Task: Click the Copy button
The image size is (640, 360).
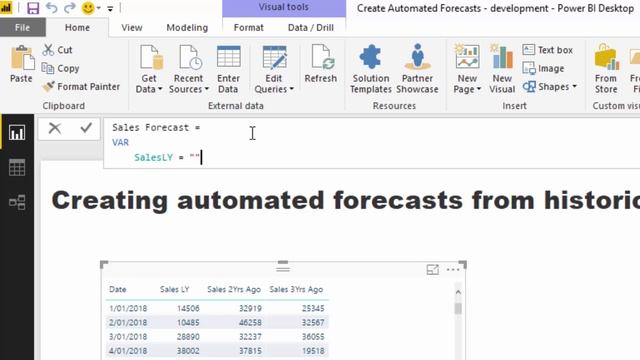Action: [x=60, y=68]
